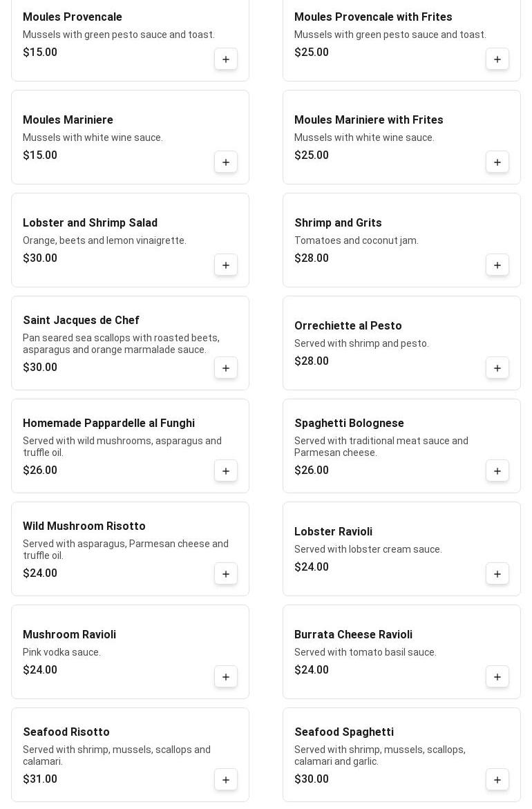Click plus icon for Spaghetti Bolognese

(x=497, y=471)
